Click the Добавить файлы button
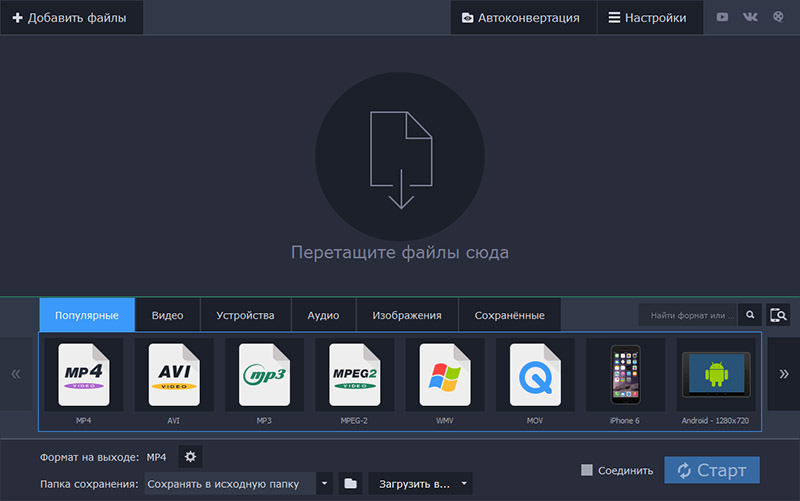Image resolution: width=800 pixels, height=501 pixels. tap(70, 18)
